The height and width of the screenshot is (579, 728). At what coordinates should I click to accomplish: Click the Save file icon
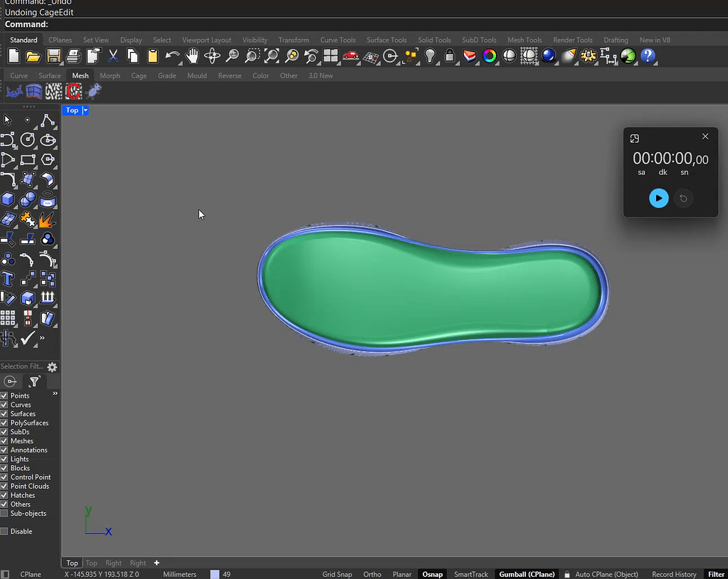(53, 56)
